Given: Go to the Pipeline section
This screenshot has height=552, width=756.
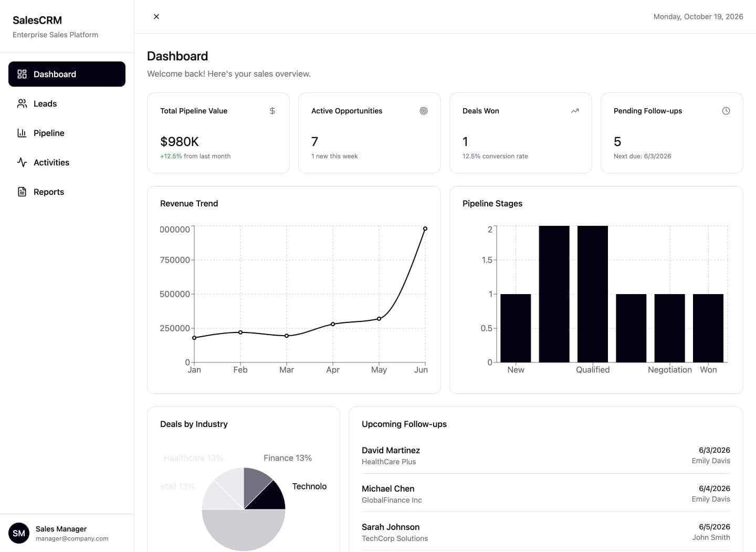Looking at the screenshot, I should coord(67,133).
